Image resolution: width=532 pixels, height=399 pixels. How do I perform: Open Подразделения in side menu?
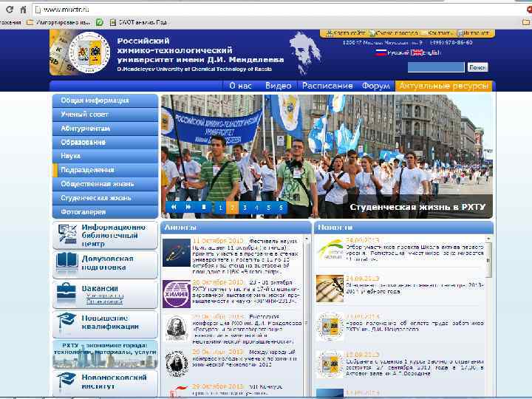[x=105, y=170]
